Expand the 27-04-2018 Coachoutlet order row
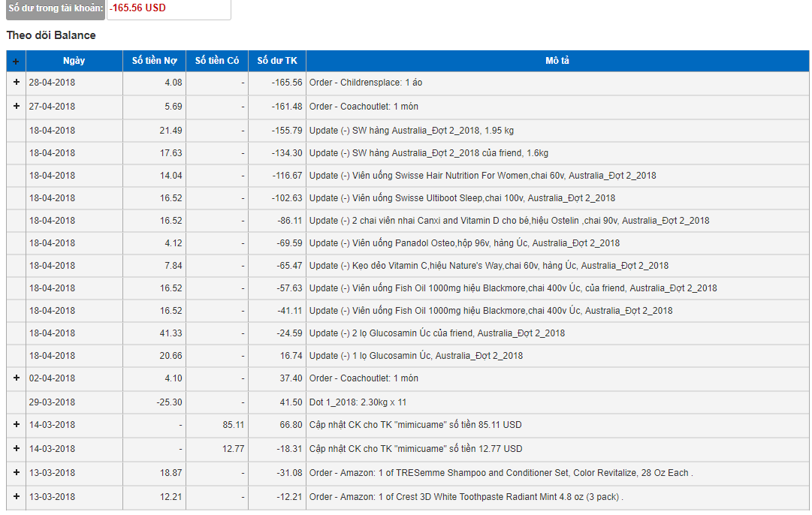Image resolution: width=812 pixels, height=515 pixels. (x=16, y=107)
